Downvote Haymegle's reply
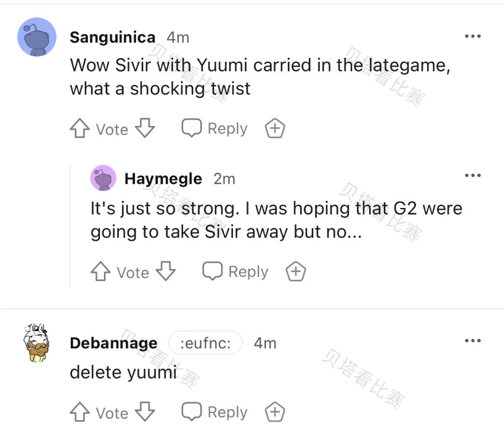 (166, 272)
